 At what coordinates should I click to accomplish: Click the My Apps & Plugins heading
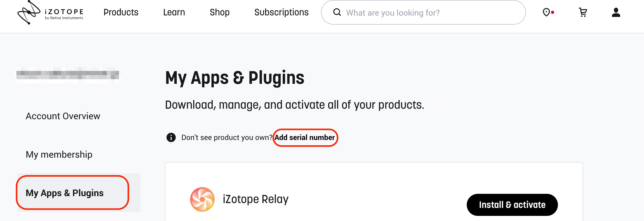[x=235, y=78]
